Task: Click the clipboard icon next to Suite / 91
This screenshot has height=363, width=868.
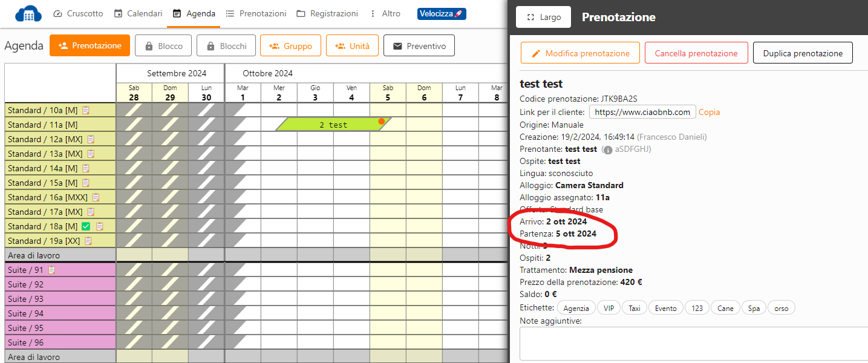Action: click(x=51, y=270)
